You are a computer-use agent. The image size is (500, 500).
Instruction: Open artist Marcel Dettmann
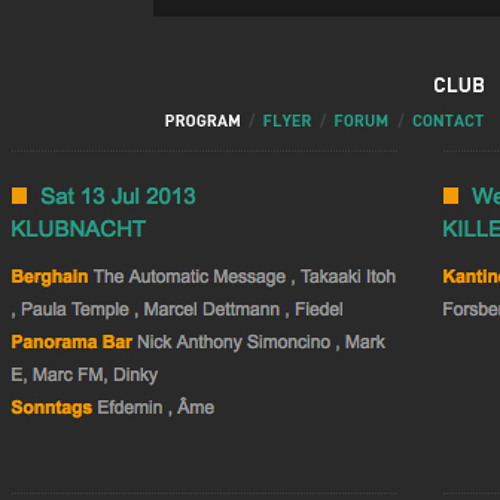(212, 309)
